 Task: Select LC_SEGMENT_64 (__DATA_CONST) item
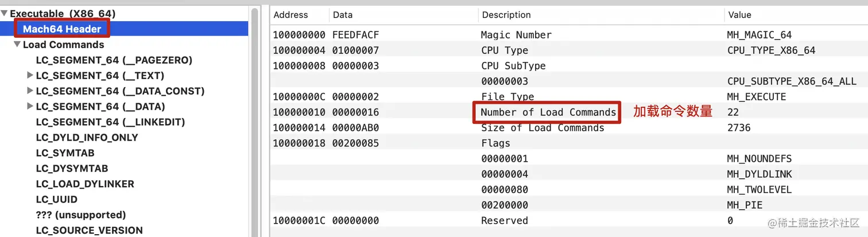pos(120,91)
